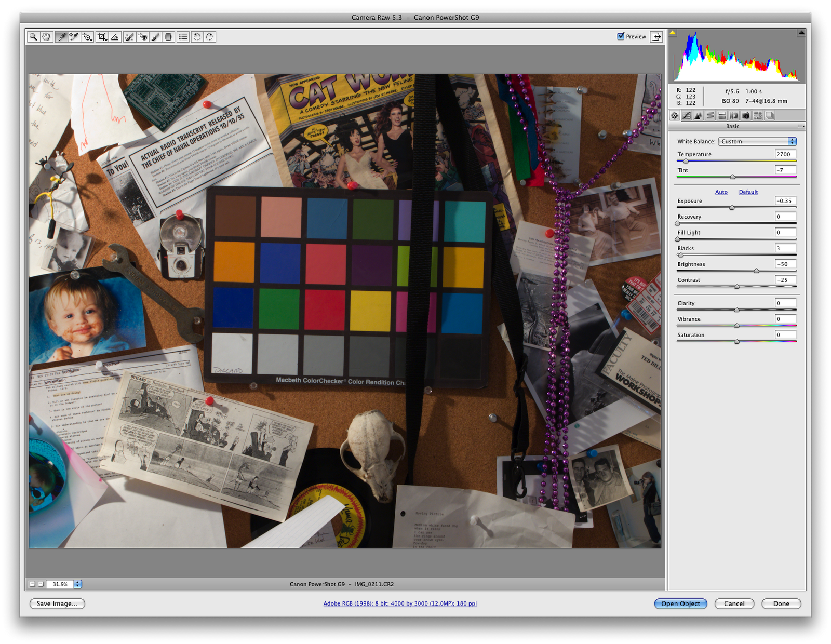831x644 pixels.
Task: Switch to the Split Toning tab
Action: click(722, 115)
